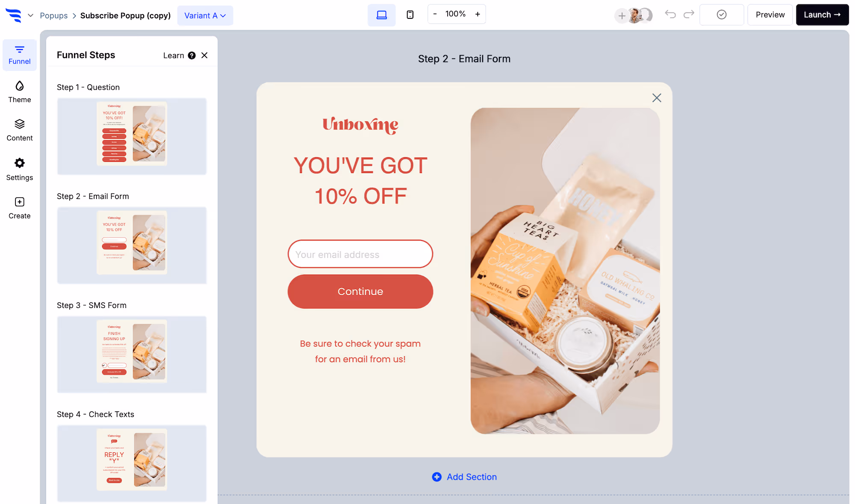Select Step 4 - Check Texts thumbnail
Screen dimensions: 855x504
tap(132, 463)
